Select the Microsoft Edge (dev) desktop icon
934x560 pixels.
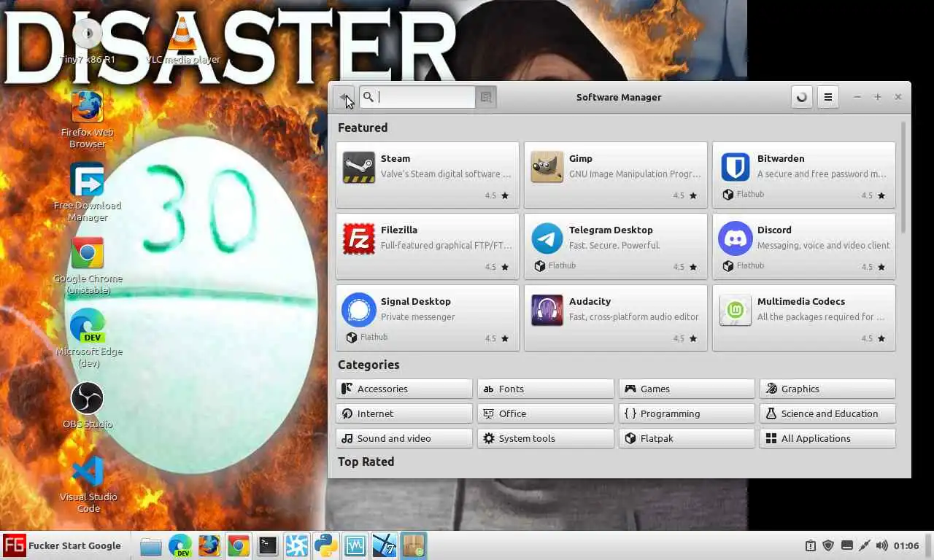[88, 339]
